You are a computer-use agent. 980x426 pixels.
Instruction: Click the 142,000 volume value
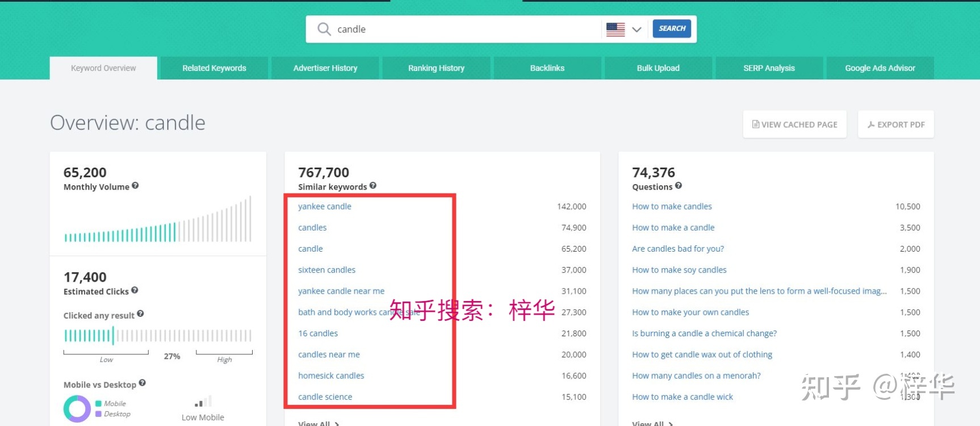[571, 206]
